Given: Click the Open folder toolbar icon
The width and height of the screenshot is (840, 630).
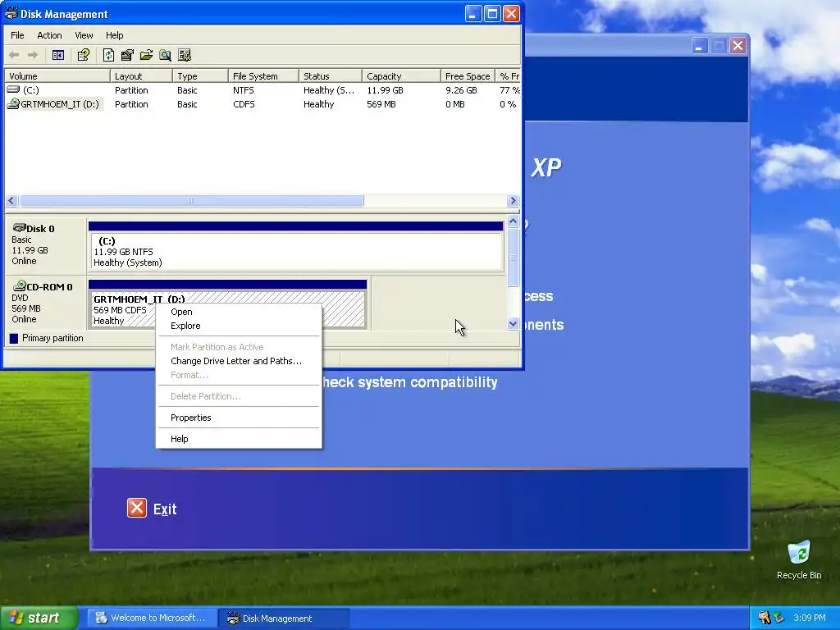Looking at the screenshot, I should coord(146,55).
